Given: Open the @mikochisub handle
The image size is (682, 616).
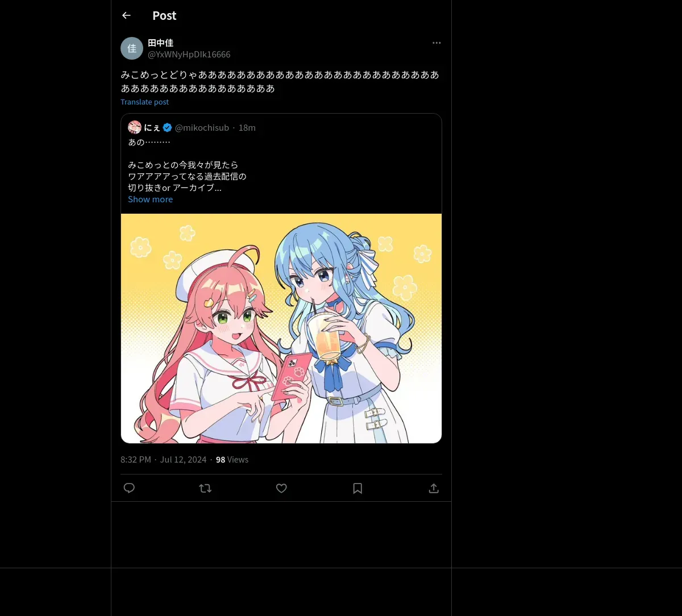Looking at the screenshot, I should (x=202, y=127).
